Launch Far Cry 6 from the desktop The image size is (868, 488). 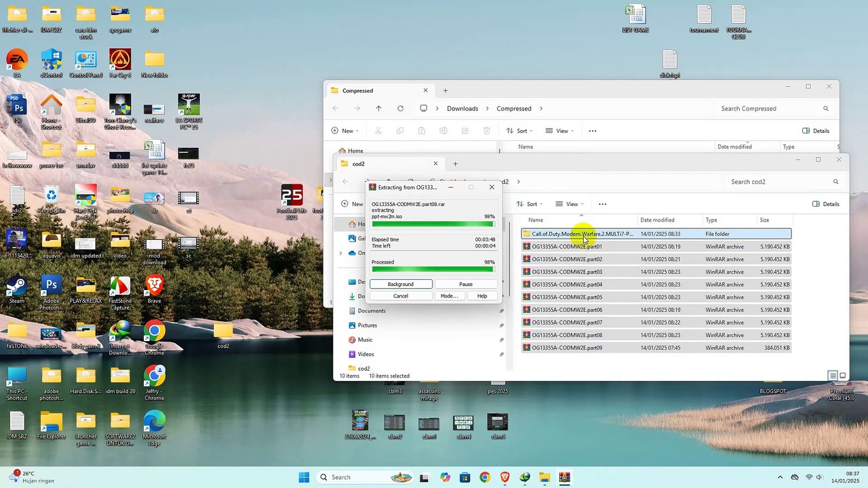120,62
